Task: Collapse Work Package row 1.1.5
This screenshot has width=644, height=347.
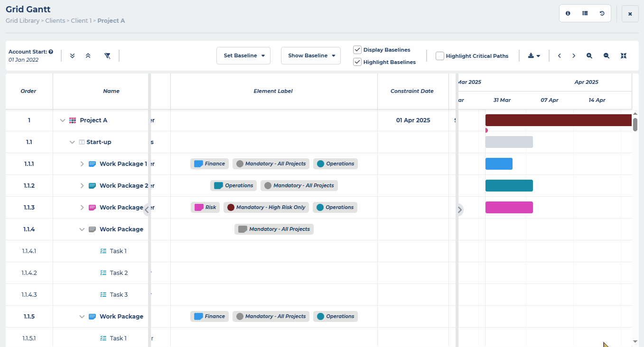Action: coord(82,317)
